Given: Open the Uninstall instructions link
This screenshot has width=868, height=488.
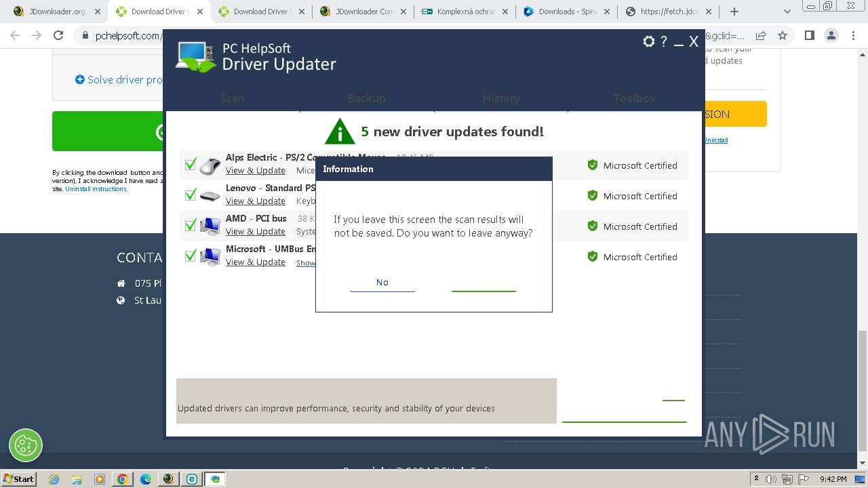Looking at the screenshot, I should click(96, 189).
